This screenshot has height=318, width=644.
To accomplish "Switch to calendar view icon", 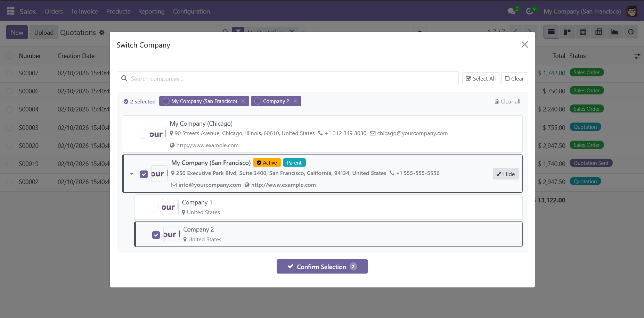I will [x=583, y=32].
